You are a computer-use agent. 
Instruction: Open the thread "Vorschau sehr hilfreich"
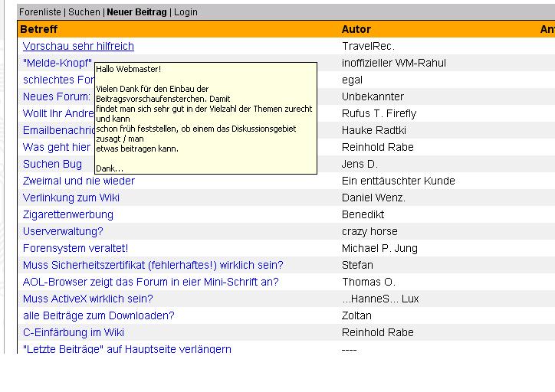[78, 46]
